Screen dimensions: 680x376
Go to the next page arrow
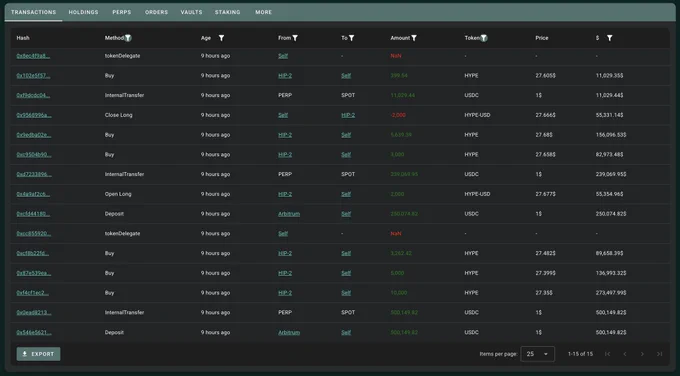[x=642, y=354]
